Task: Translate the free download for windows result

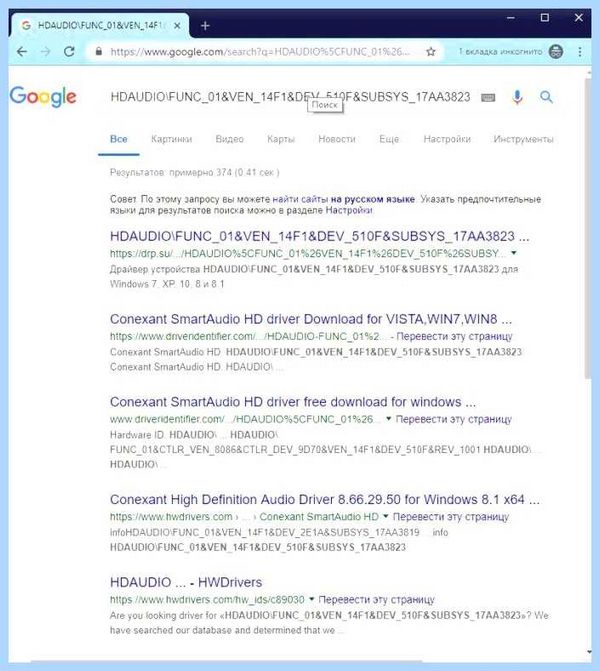Action: tap(454, 419)
